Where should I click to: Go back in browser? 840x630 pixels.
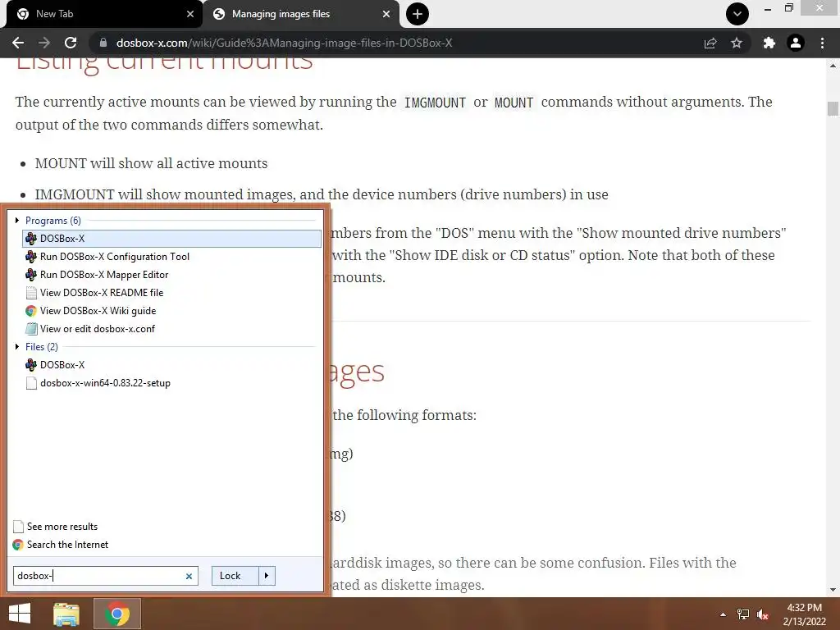point(18,43)
